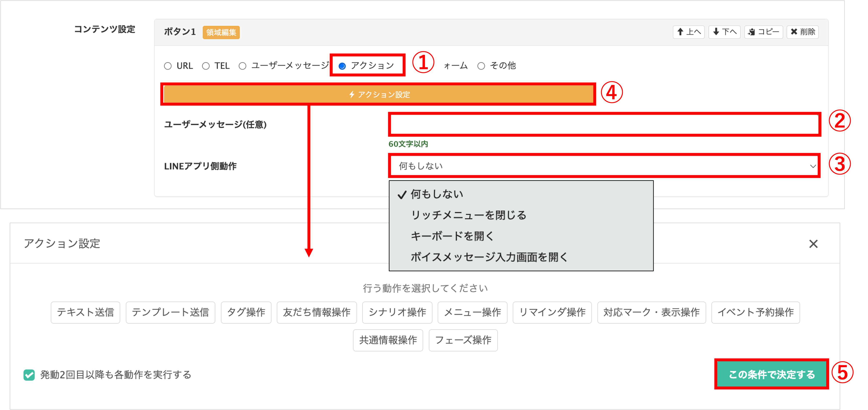Click the 下へ move-down arrow button
The height and width of the screenshot is (410, 868).
pos(724,32)
